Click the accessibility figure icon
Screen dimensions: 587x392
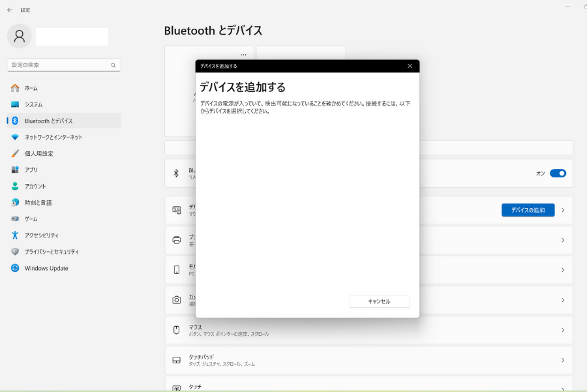tap(15, 235)
